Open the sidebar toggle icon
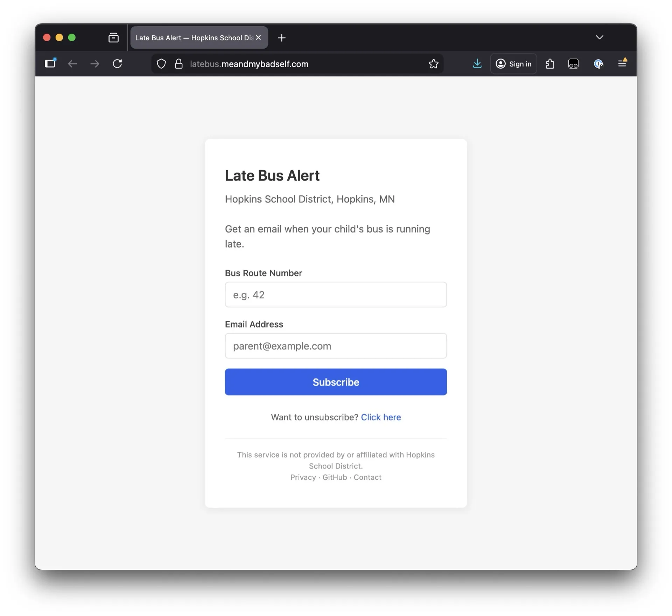 pyautogui.click(x=50, y=63)
